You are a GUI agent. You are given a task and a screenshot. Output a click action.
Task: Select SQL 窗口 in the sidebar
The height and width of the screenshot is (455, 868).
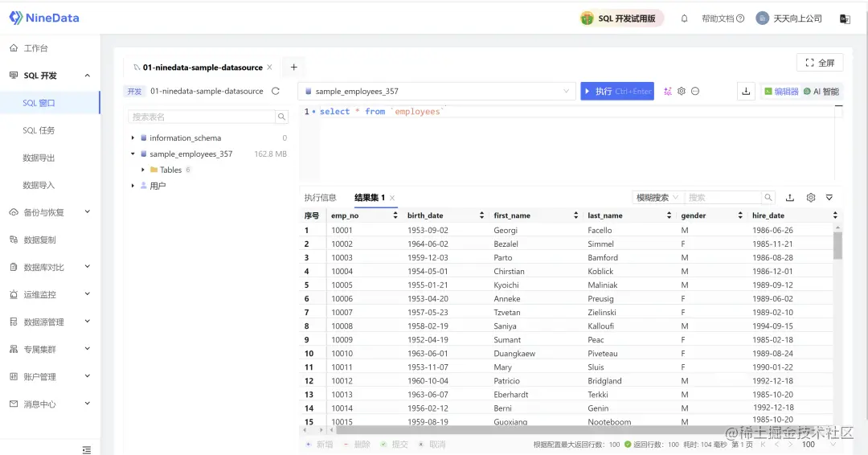[39, 103]
